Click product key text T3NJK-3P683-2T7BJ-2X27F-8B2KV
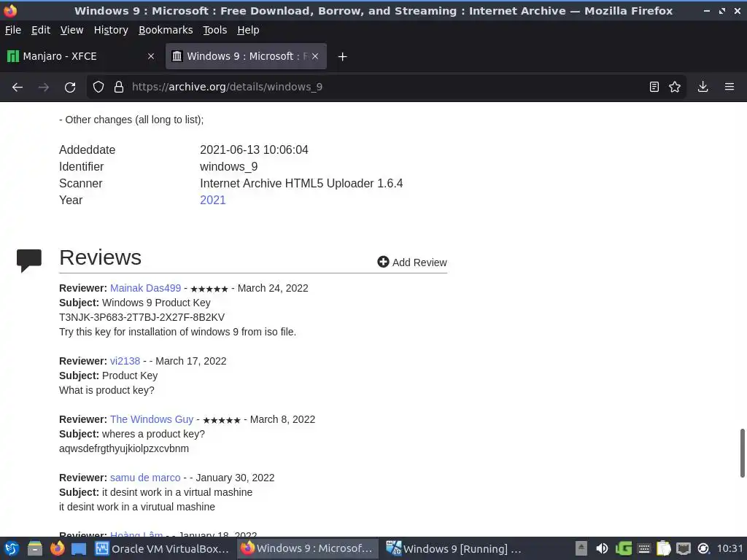The height and width of the screenshot is (560, 747). tap(142, 317)
